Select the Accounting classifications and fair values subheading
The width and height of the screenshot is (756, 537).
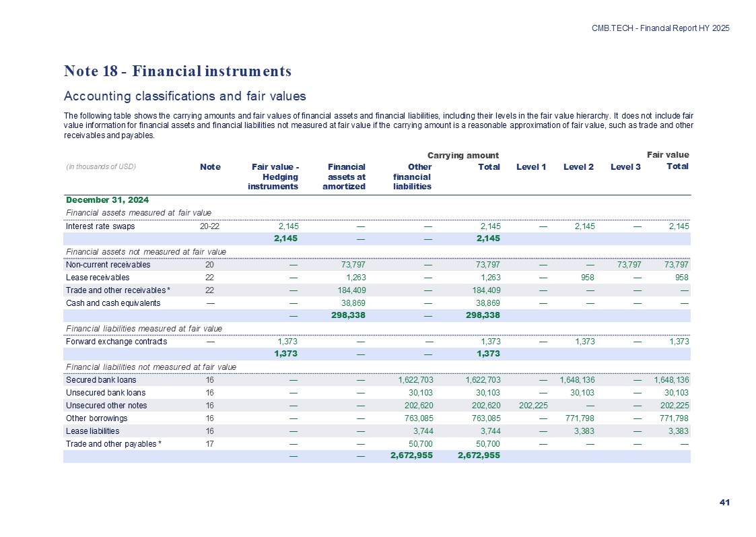(x=184, y=96)
